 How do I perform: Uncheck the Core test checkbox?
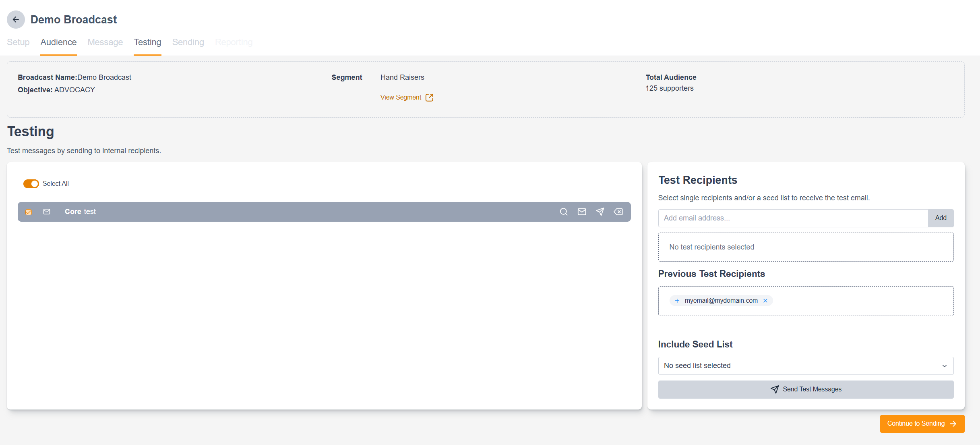29,212
